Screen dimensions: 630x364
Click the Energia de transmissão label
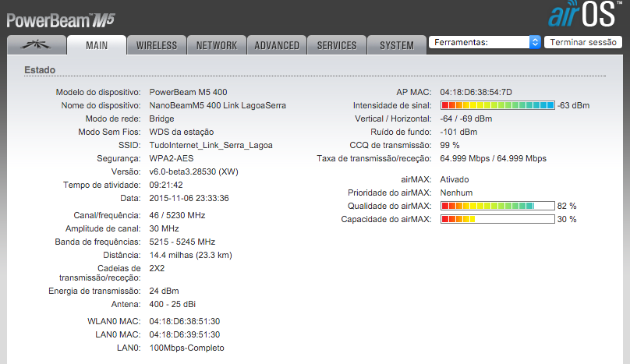(94, 291)
